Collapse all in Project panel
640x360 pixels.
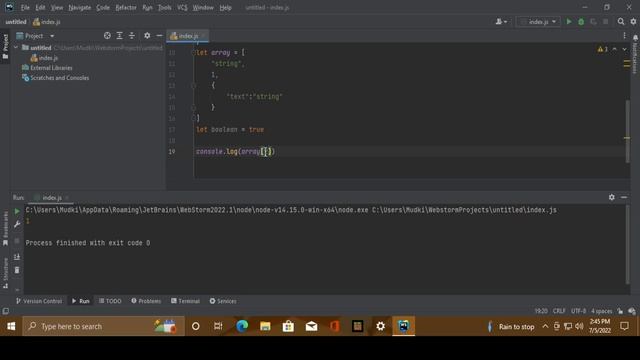coord(132,36)
